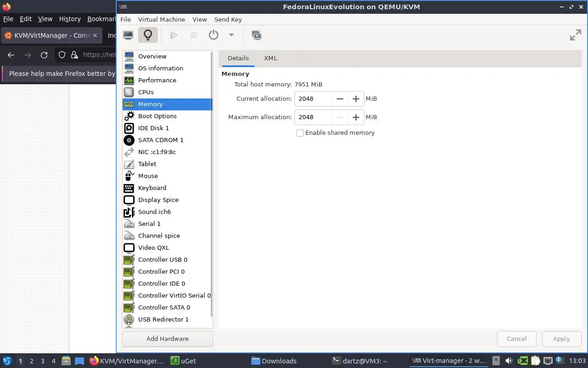Select the Mouse device

pyautogui.click(x=167, y=176)
